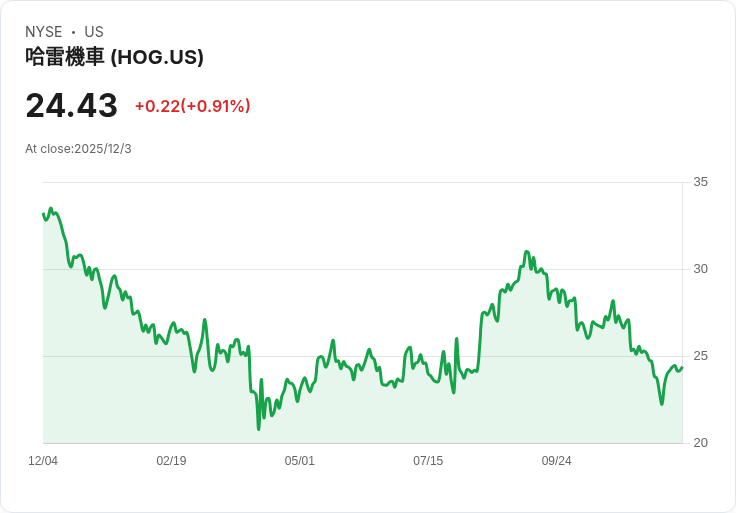Click the September peak on the chart line

(x=527, y=252)
